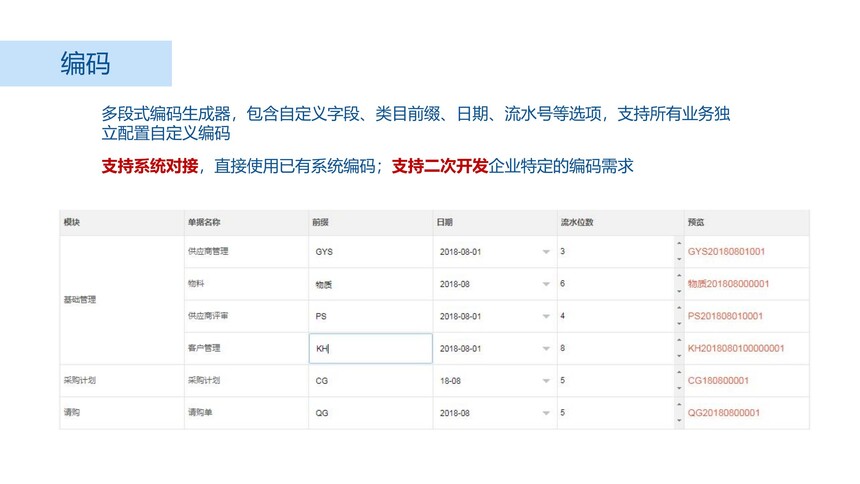This screenshot has height=484, width=860.
Task: Click serial digits field in 请购单 row
Action: pos(616,413)
